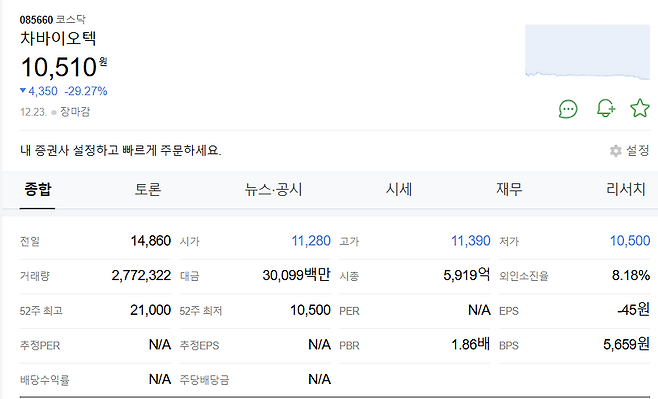Open the discussion chat bubble icon
The height and width of the screenshot is (399, 658).
coord(568,109)
